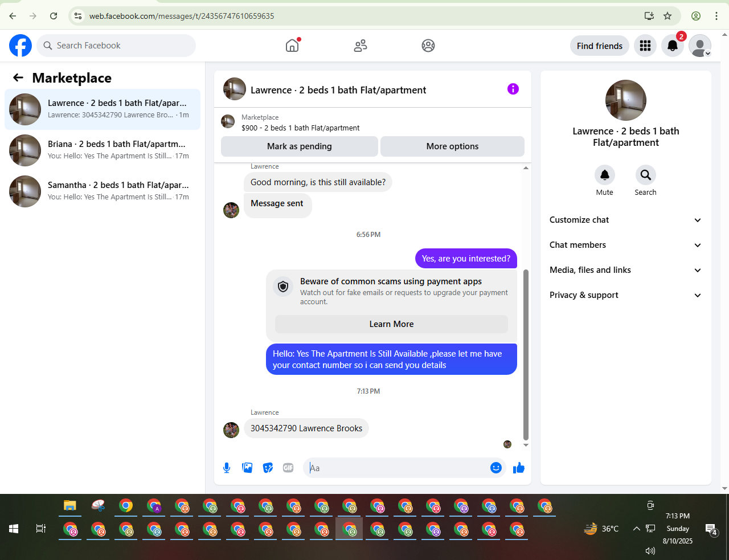Open the Notifications bell icon

pyautogui.click(x=673, y=46)
